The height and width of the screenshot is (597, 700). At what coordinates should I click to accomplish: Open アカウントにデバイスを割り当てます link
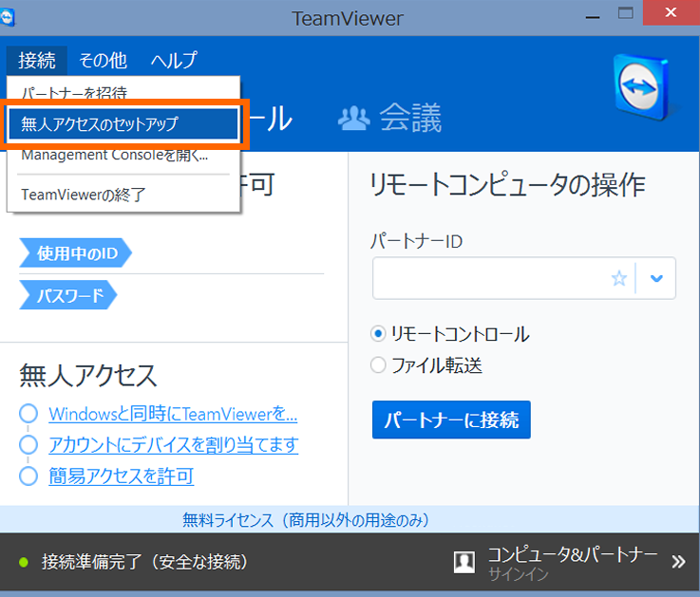point(174,445)
